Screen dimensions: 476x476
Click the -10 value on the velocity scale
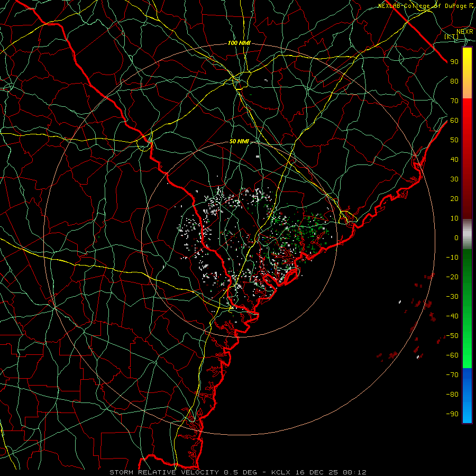[452, 258]
